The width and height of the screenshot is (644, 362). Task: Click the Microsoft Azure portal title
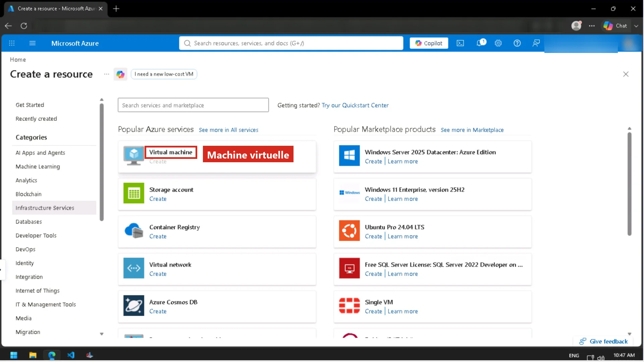coord(75,43)
